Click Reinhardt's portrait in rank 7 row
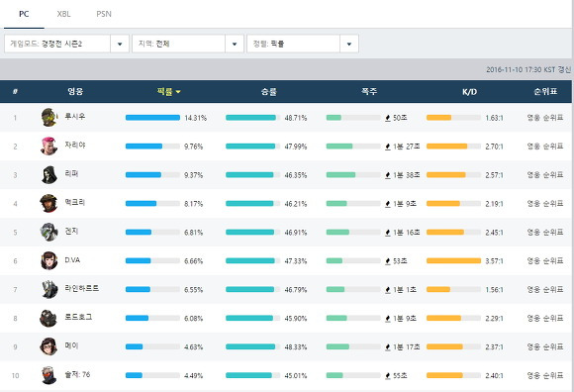The image size is (574, 392). coord(49,289)
